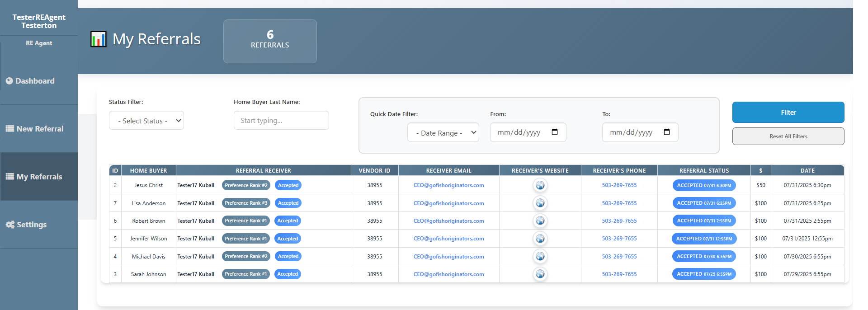Click the My Referrals bar chart icon

point(99,39)
